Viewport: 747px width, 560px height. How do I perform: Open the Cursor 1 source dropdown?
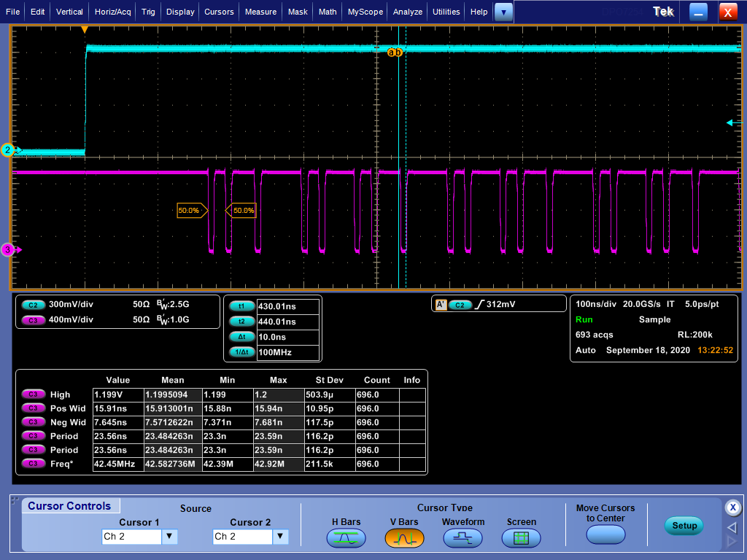click(x=169, y=537)
